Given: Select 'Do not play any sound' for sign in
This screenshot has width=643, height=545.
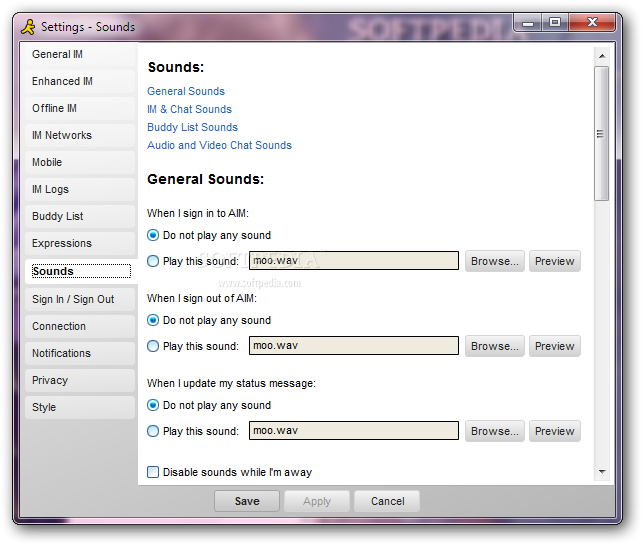Looking at the screenshot, I should pos(153,235).
